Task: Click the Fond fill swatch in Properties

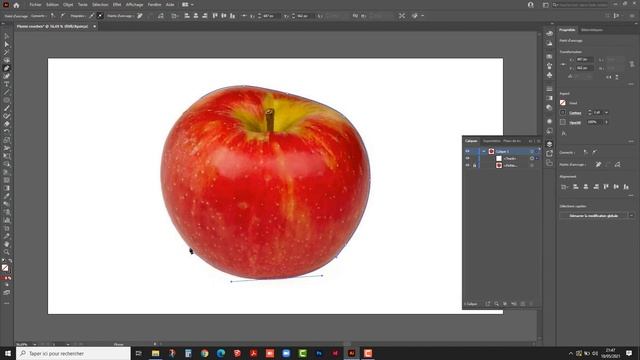Action: click(563, 102)
